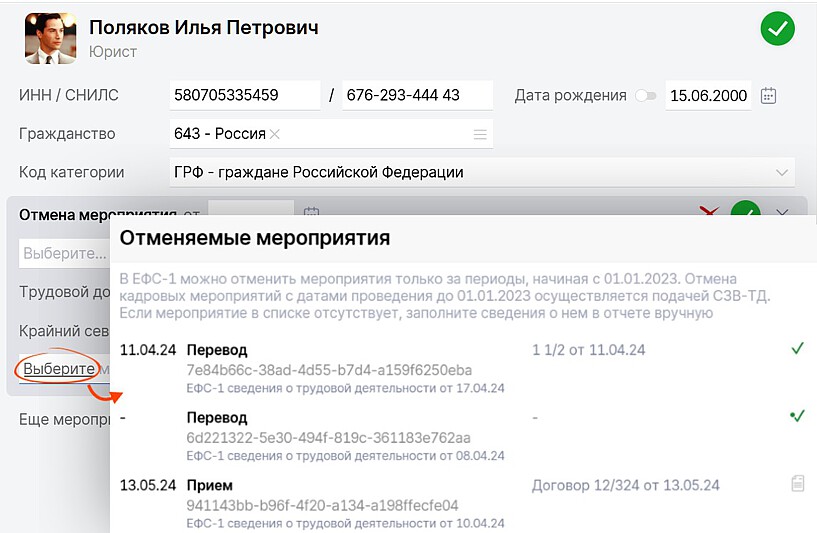This screenshot has height=533, width=817.
Task: Click the check mark on the undated Перевод row
Action: tap(797, 416)
